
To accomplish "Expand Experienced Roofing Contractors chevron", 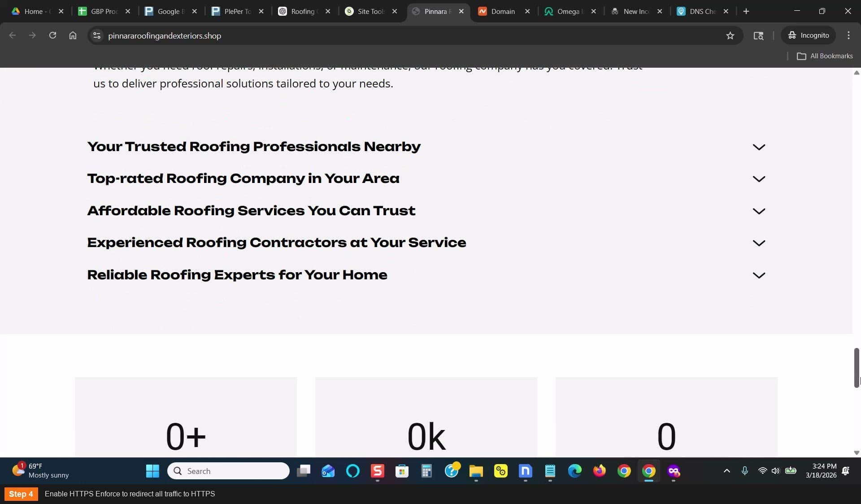I will pos(759,243).
